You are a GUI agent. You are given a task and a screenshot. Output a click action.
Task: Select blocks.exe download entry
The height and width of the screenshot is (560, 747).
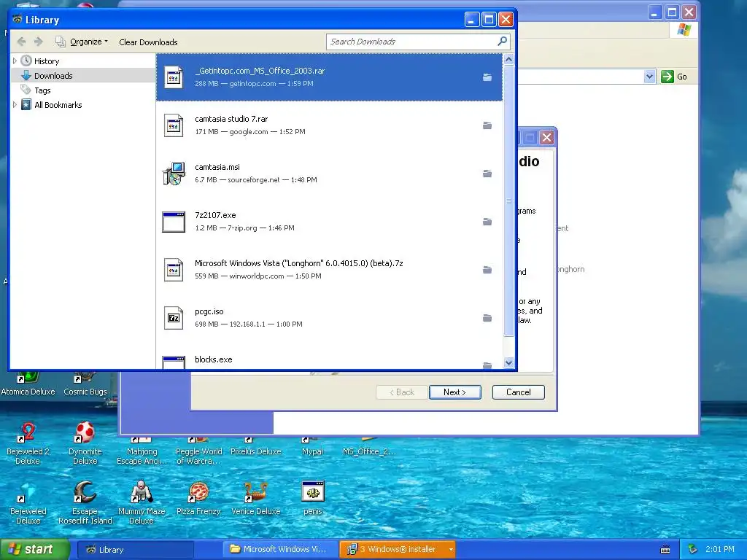pos(329,356)
